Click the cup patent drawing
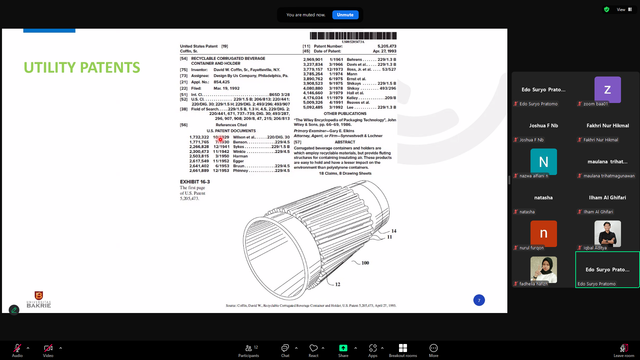The image size is (640, 360). 316,241
